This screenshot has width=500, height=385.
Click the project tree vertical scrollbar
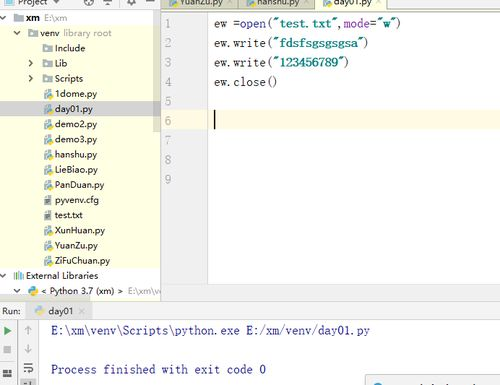[x=157, y=70]
